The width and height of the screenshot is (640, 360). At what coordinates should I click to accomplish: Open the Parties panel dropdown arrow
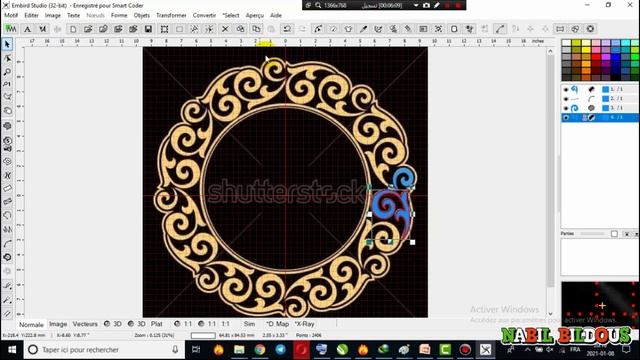point(636,234)
